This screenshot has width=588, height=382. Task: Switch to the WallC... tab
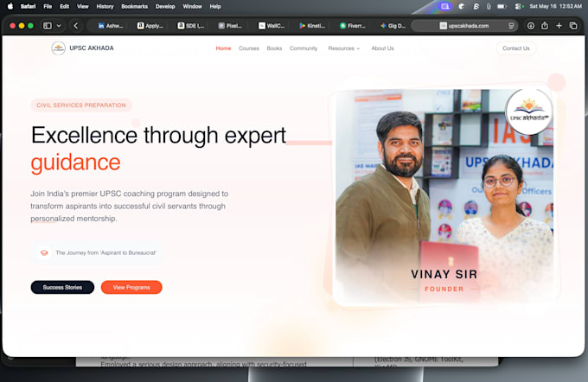tap(272, 25)
